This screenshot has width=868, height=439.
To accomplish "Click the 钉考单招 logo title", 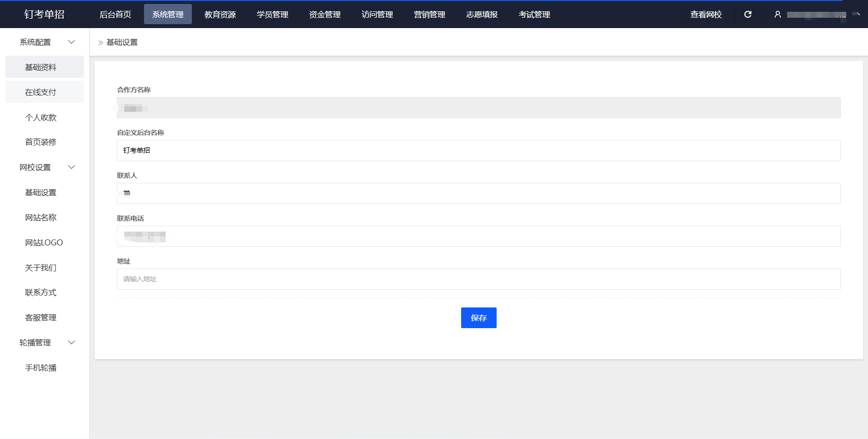I will click(44, 14).
